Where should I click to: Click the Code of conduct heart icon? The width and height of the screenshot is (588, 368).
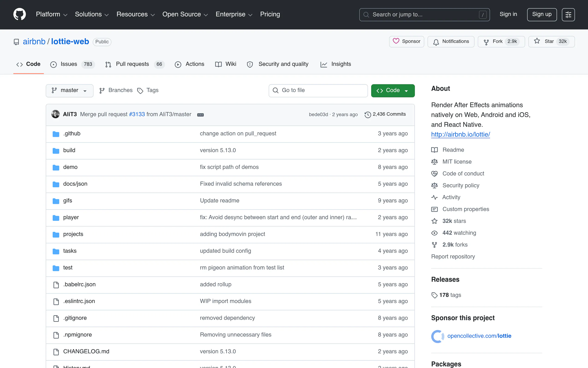434,174
